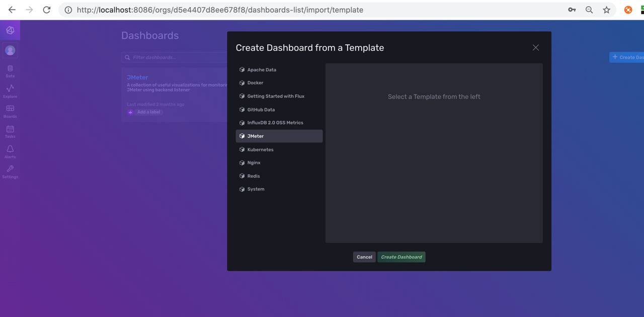Click the cube icon beside Apache Data
This screenshot has width=644, height=317.
pyautogui.click(x=242, y=70)
